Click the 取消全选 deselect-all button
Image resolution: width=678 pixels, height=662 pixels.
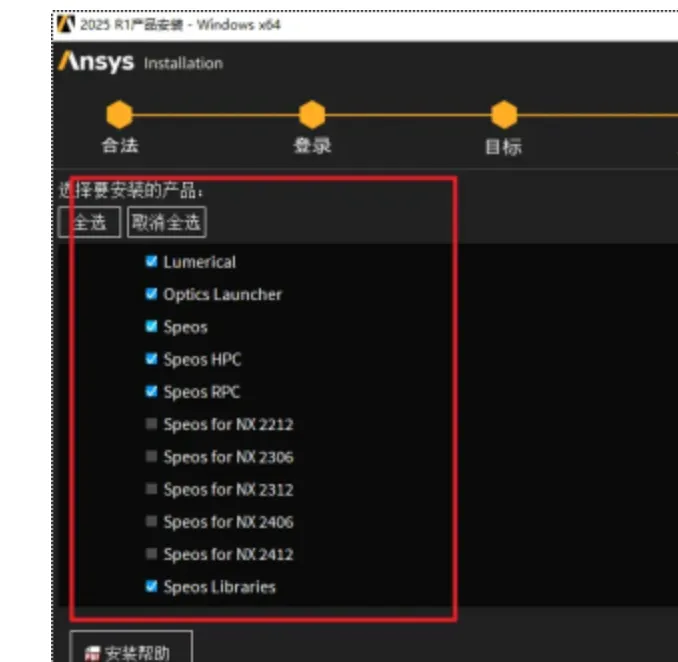[166, 222]
